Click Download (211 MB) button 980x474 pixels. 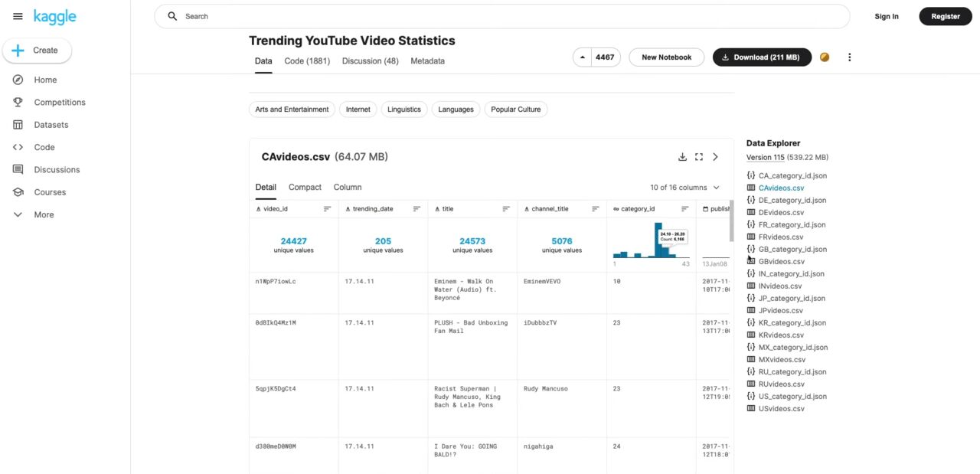[x=762, y=57]
